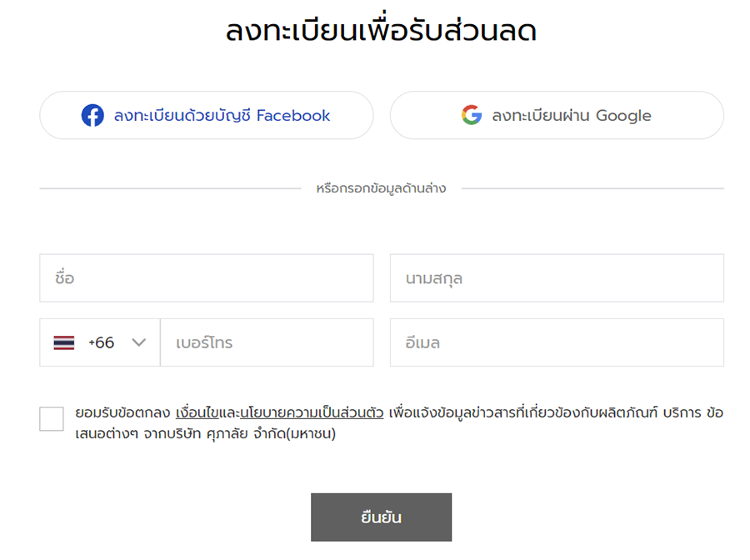Click the Thai flag icon
750x560 pixels.
point(64,342)
